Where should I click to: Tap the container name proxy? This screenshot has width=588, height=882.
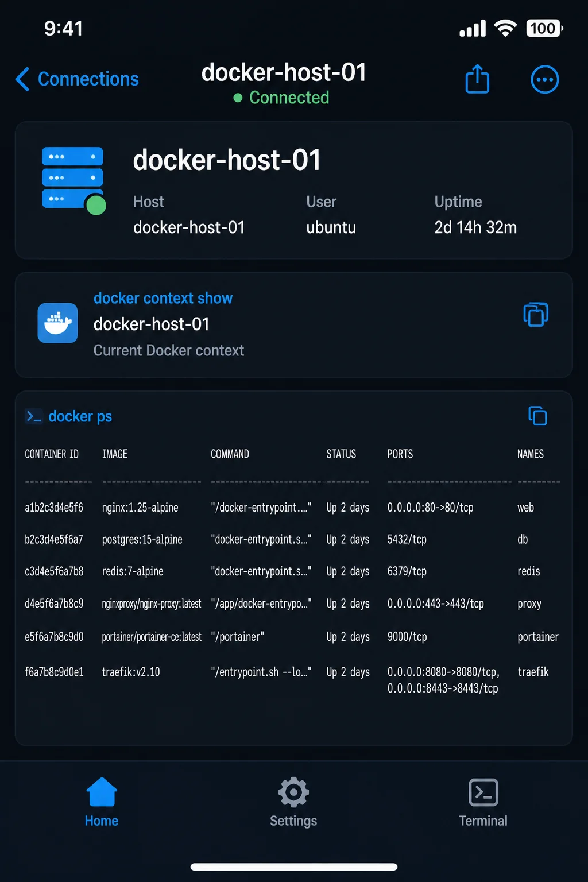[x=529, y=604]
